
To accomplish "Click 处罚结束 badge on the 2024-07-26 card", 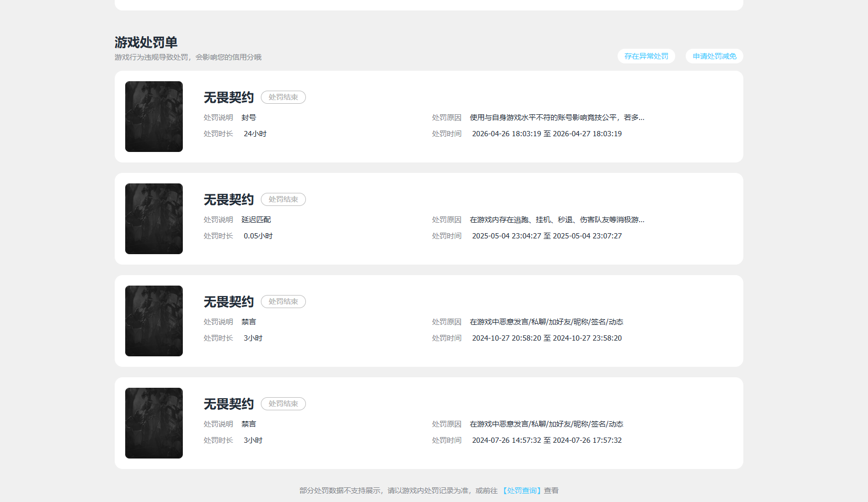I will click(x=283, y=404).
